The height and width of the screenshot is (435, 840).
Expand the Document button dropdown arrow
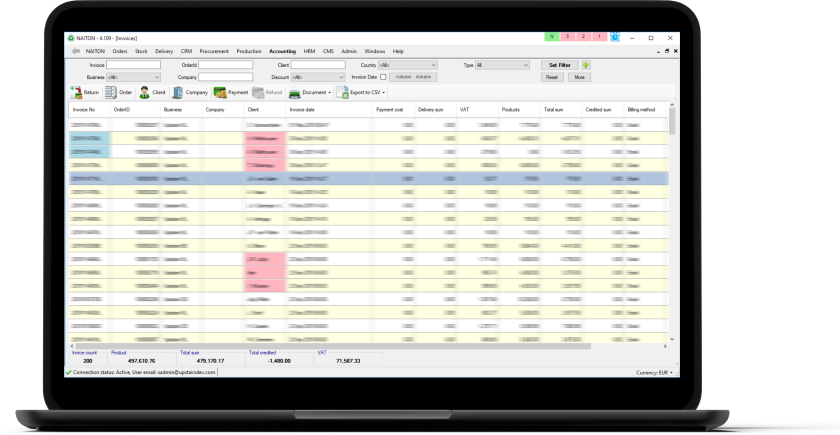(x=329, y=93)
